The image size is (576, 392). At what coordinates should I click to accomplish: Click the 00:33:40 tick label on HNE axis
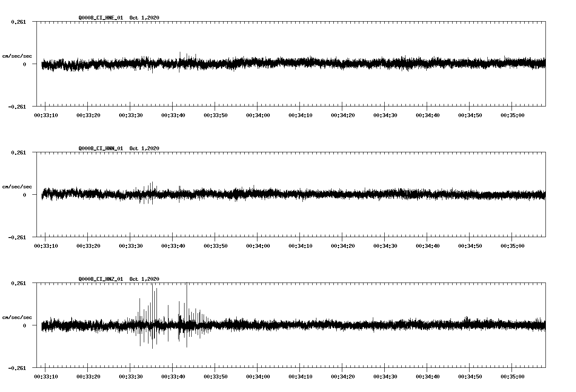point(174,114)
